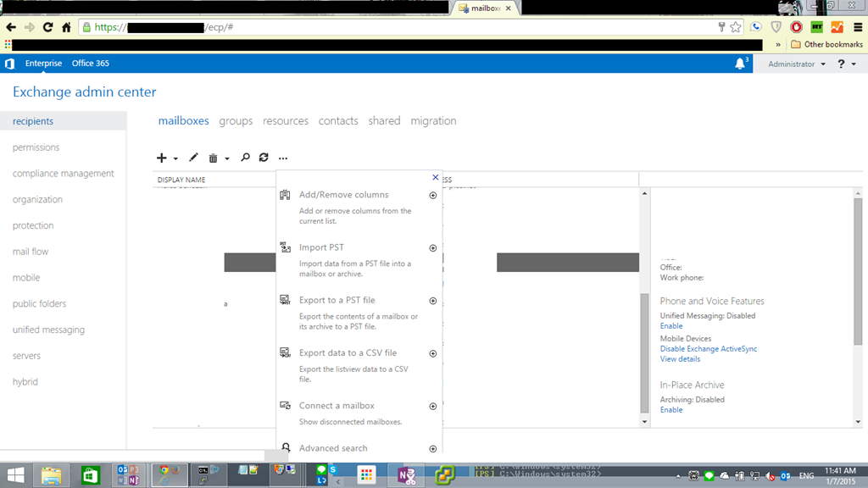Click the pencil edit mailbox icon
The image size is (868, 488).
click(x=193, y=158)
